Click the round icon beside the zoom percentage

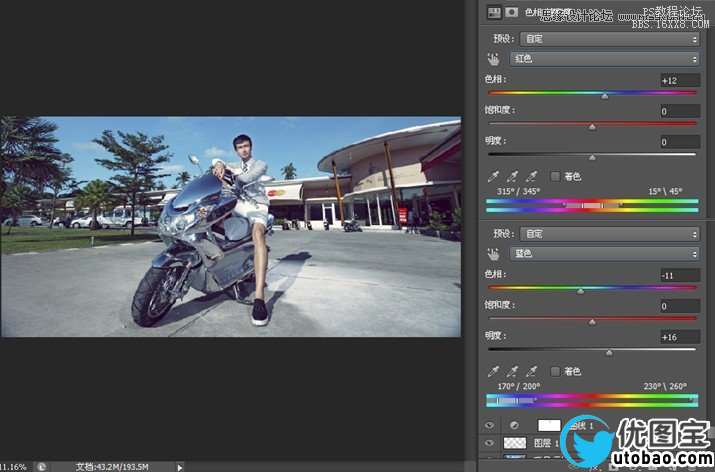point(41,467)
